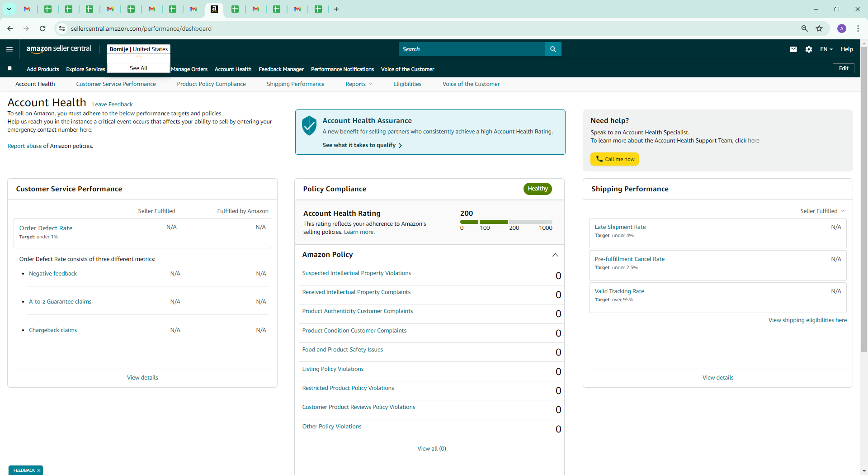Go back with the browser back arrow
The image size is (868, 475).
(10, 28)
